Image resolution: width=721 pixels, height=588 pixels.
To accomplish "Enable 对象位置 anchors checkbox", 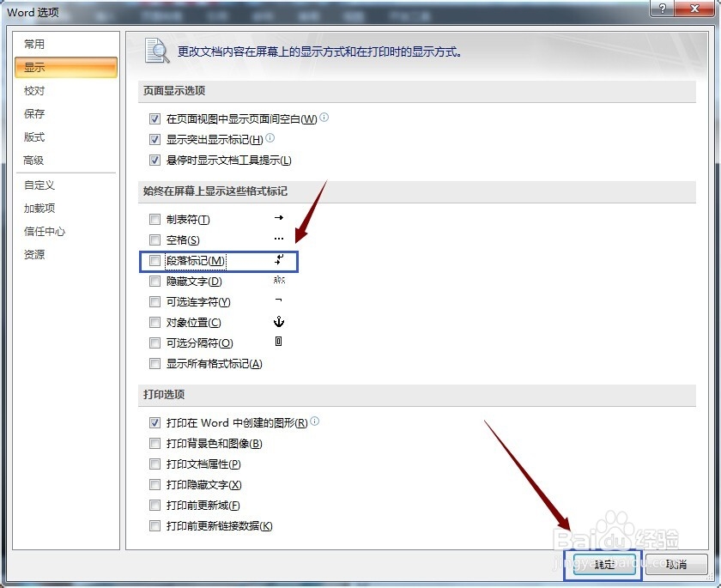I will tap(154, 322).
